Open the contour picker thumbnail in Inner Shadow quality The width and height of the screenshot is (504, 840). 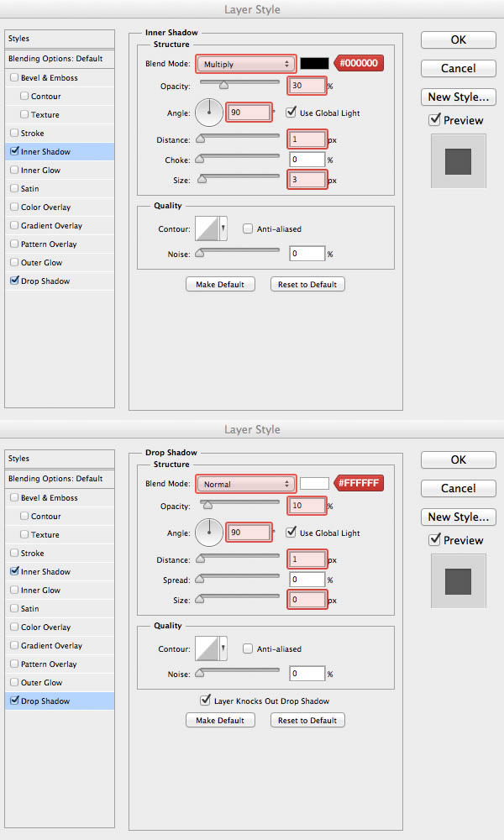click(207, 228)
